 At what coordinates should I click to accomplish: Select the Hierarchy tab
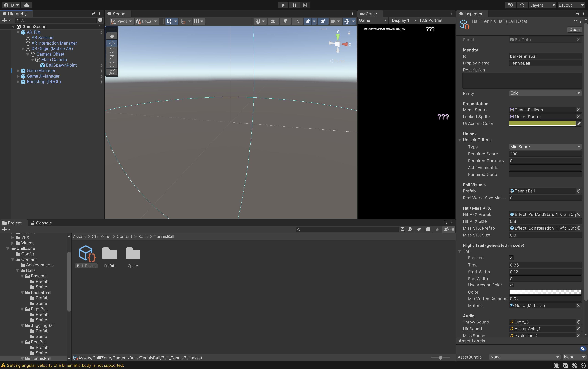[15, 14]
